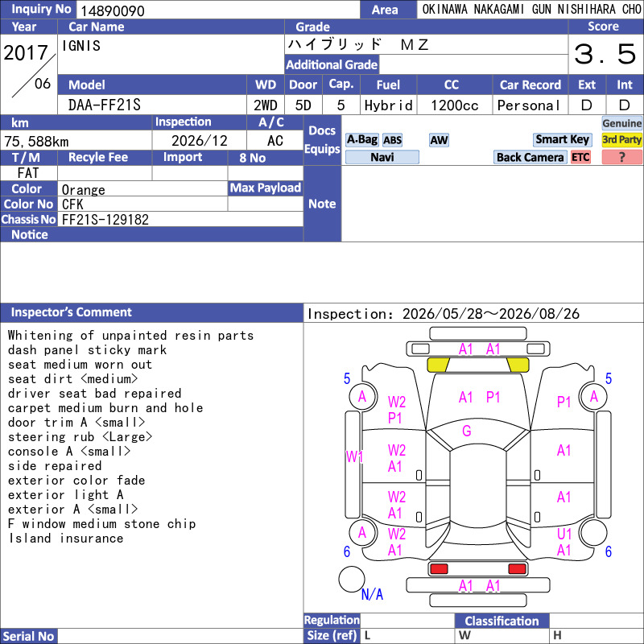
Task: Click the U1 mark on rear fender
Action: tap(564, 534)
